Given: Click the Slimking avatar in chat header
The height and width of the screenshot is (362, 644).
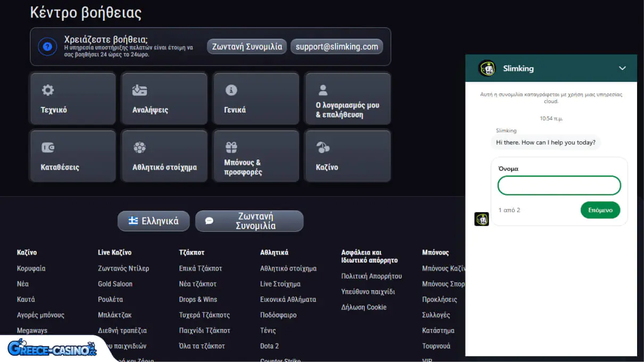Looking at the screenshot, I should click(486, 68).
